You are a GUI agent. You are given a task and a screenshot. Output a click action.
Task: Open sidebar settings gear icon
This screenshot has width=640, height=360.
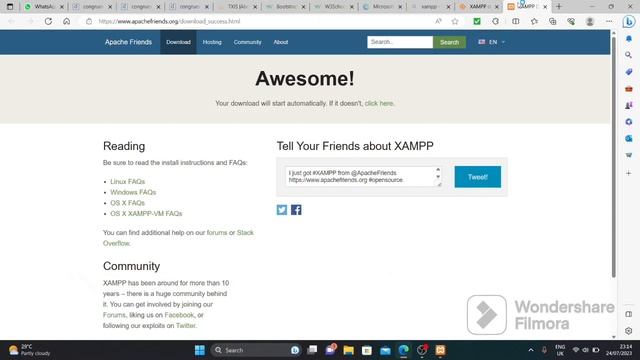click(x=629, y=331)
